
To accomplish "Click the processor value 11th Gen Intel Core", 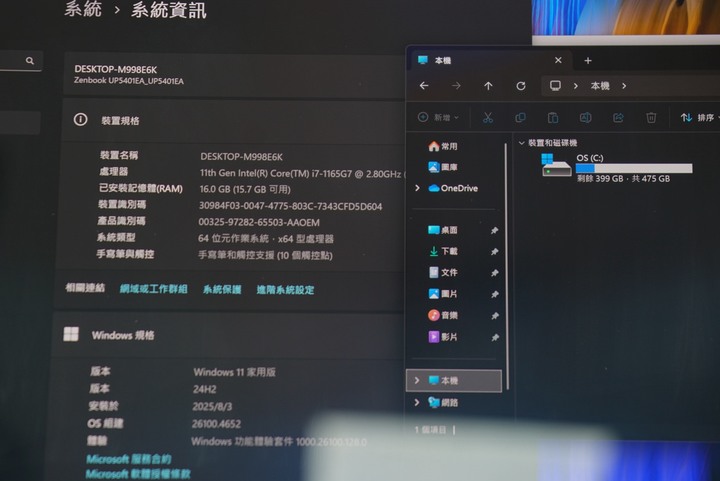I will pyautogui.click(x=301, y=173).
